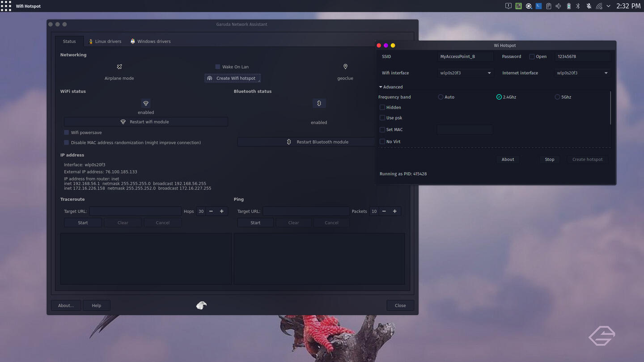Click the Advanced options scrollbar
This screenshot has width=644, height=362.
coord(610,108)
